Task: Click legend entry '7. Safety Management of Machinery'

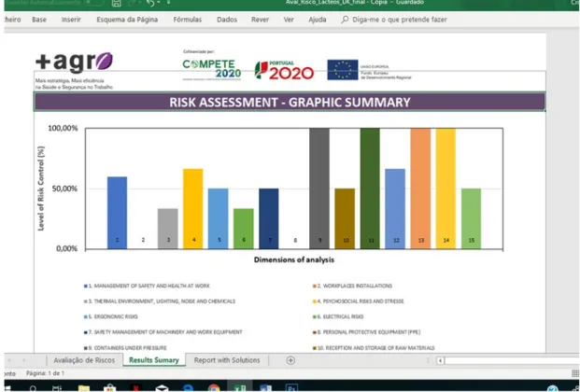Action: click(163, 332)
